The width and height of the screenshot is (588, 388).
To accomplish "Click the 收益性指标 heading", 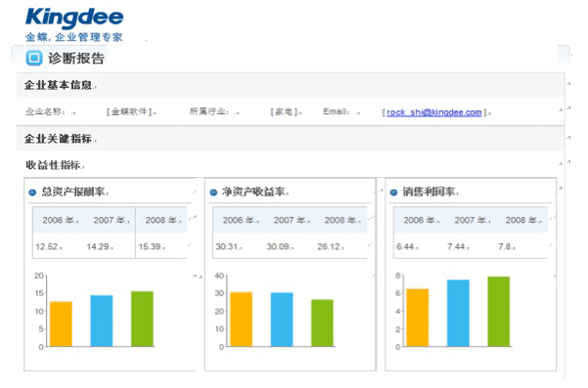I will pos(53,165).
